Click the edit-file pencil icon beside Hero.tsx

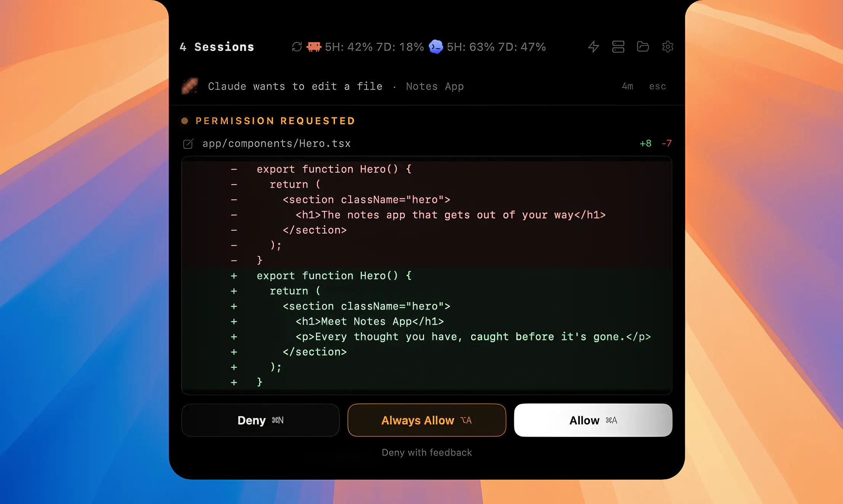point(188,144)
